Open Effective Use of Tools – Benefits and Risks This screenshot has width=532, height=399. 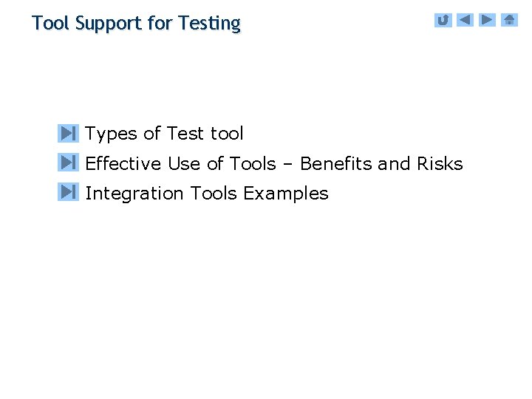click(x=274, y=163)
